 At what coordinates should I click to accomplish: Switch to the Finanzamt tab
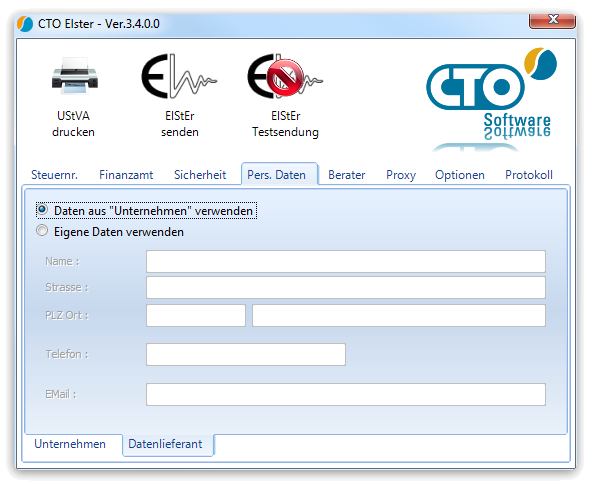(x=126, y=175)
